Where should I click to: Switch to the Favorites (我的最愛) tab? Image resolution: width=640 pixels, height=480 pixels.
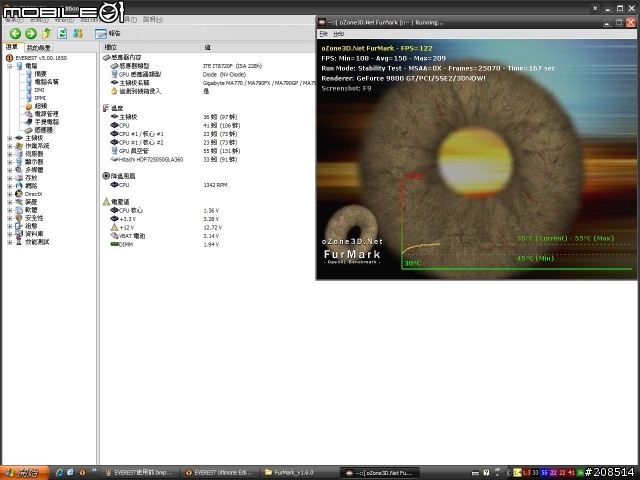tap(38, 48)
